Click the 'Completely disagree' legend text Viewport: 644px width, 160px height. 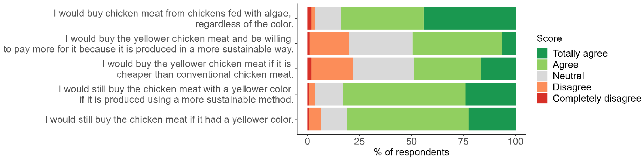[597, 98]
